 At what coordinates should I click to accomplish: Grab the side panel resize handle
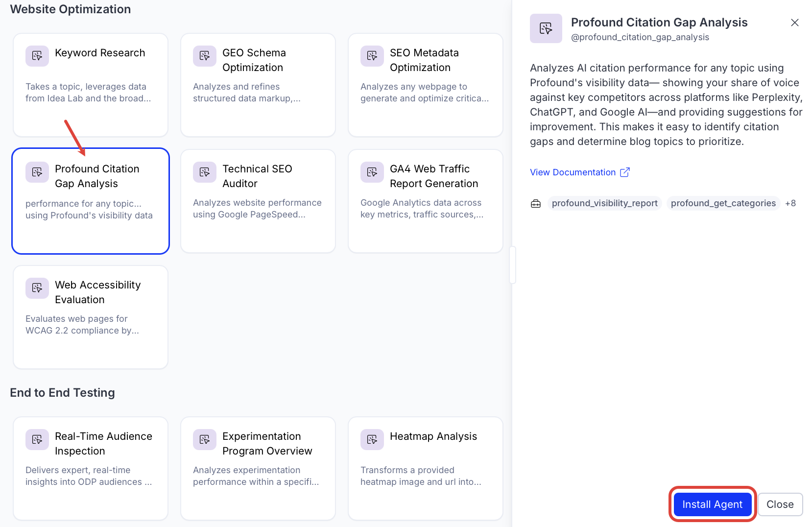(x=512, y=265)
